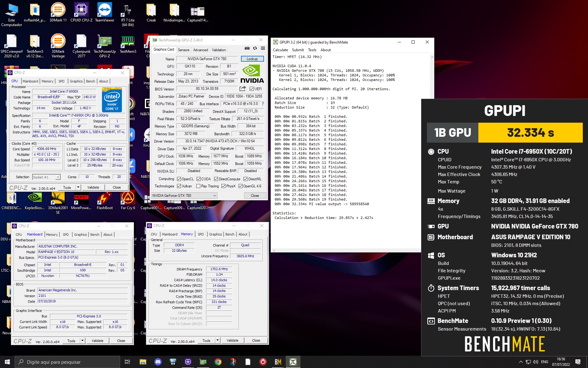The height and width of the screenshot is (368, 588).
Task: Open Discord from the taskbar
Action: [x=158, y=362]
